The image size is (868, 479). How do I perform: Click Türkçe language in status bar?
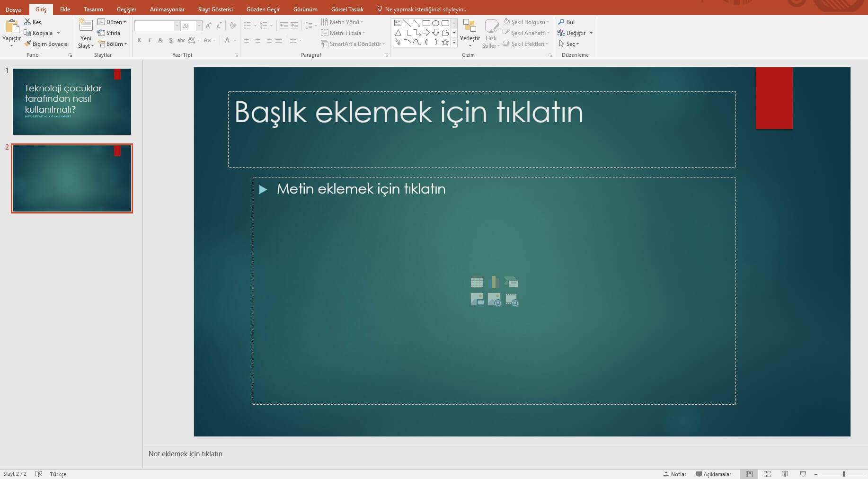(58, 474)
